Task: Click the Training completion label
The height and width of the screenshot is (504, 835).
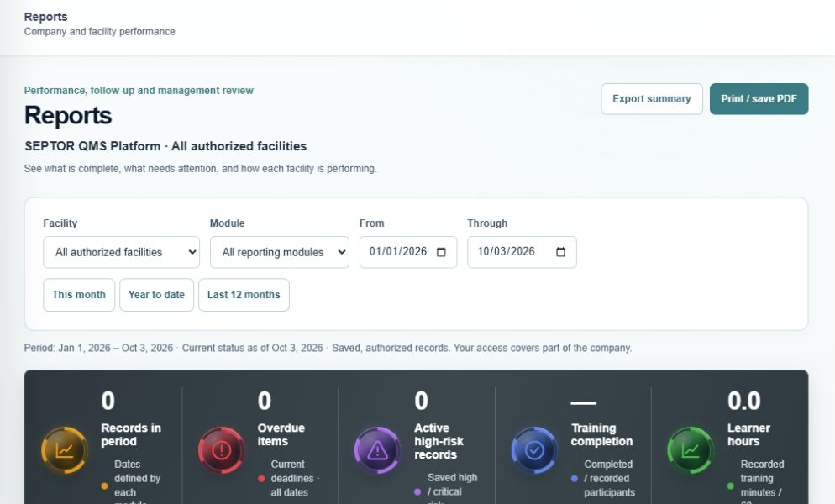Action: click(601, 435)
